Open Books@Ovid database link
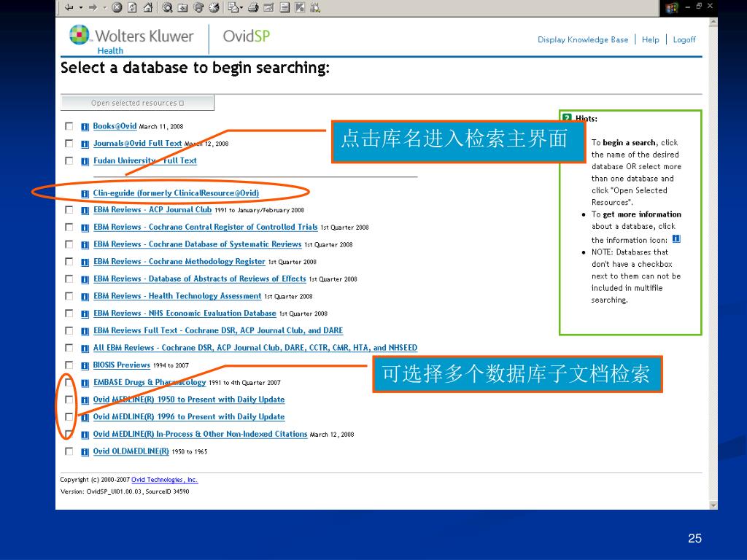 (x=115, y=126)
